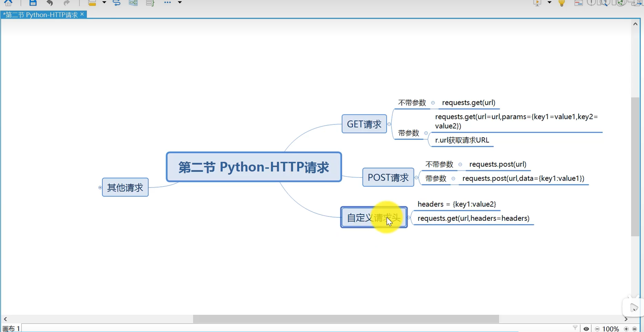Click the horizontal scrollbar thumb
The height and width of the screenshot is (332, 644).
click(x=346, y=319)
